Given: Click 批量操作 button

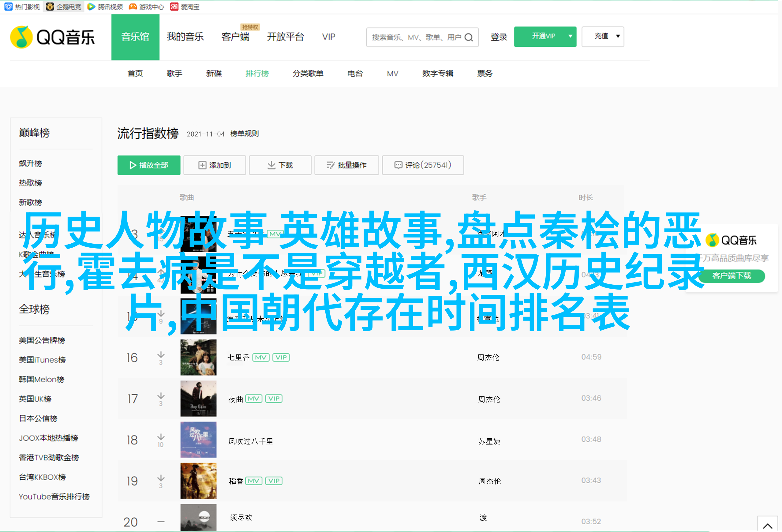Looking at the screenshot, I should (346, 165).
